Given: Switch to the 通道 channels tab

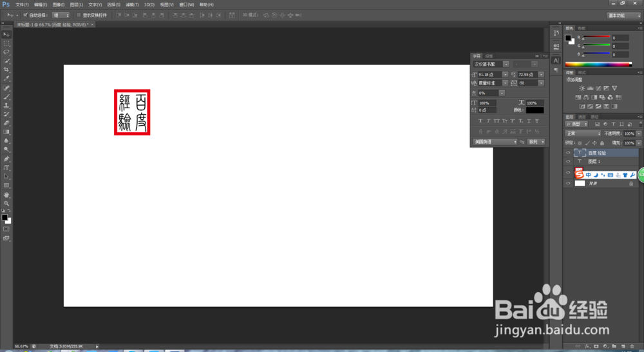Looking at the screenshot, I should pyautogui.click(x=582, y=117).
